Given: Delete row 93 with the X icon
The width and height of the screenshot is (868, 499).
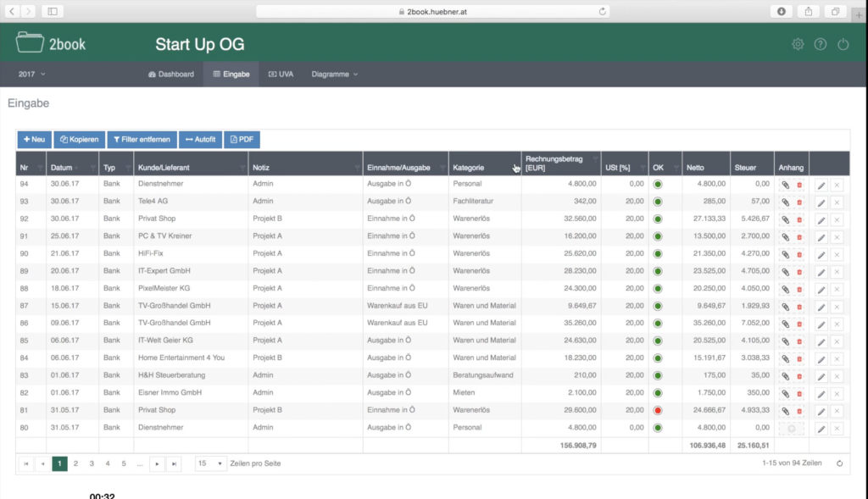Looking at the screenshot, I should pos(837,202).
